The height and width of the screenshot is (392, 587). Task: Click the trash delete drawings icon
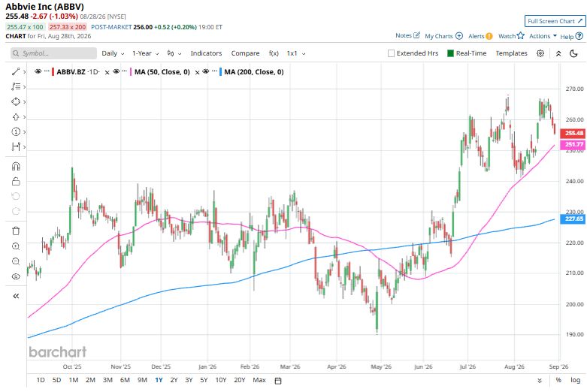pyautogui.click(x=16, y=231)
